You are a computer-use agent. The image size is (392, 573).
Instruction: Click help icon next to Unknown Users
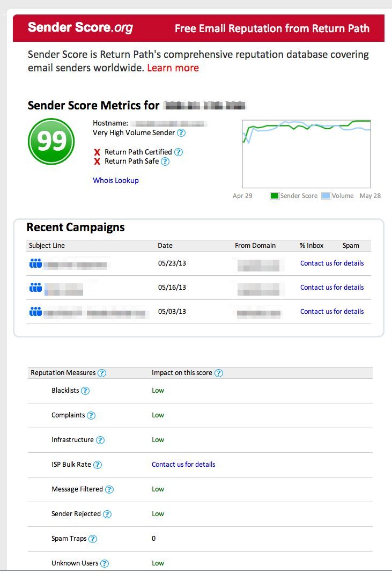[105, 563]
